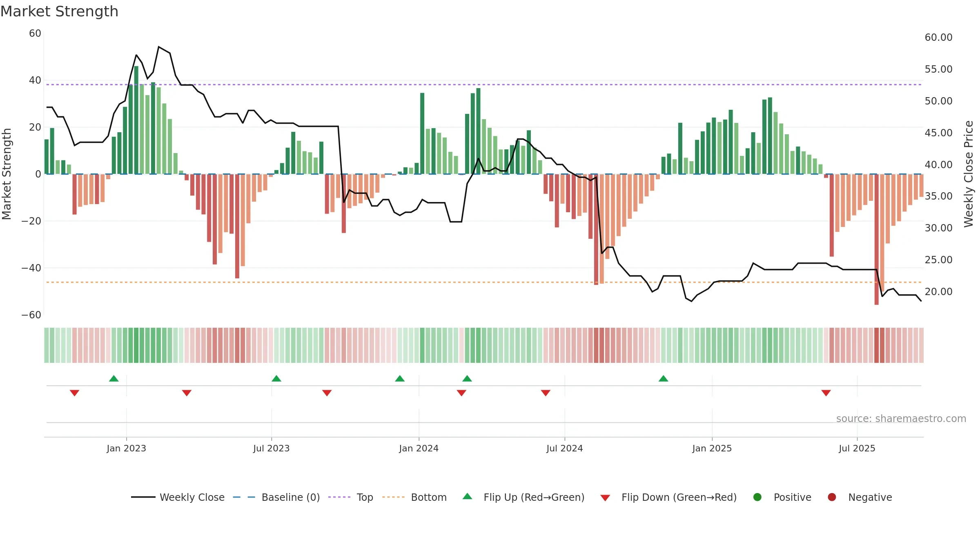The image size is (980, 551).
Task: Click the green flip-up marker just before Jan 2023
Action: pos(114,378)
